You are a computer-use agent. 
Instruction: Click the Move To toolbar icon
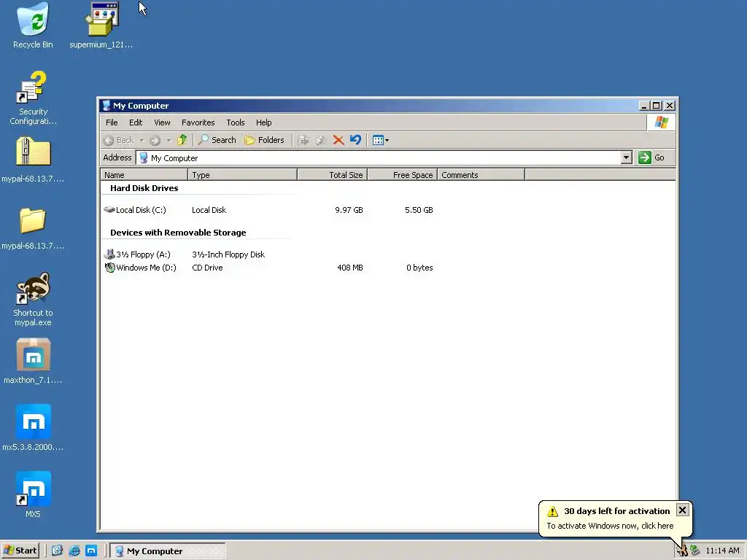pos(303,140)
